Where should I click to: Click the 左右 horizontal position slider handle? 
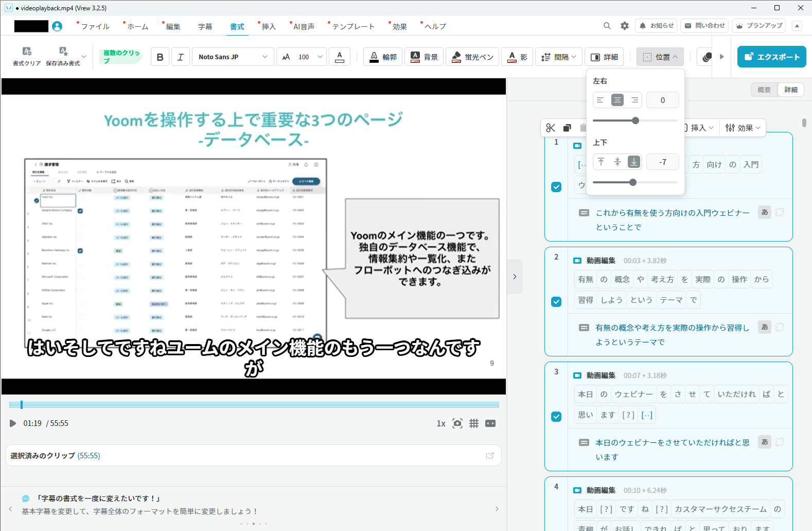(x=636, y=121)
